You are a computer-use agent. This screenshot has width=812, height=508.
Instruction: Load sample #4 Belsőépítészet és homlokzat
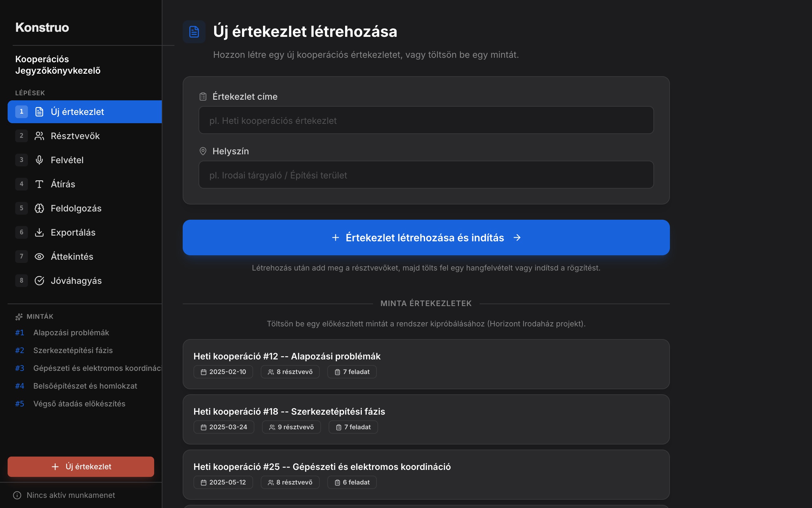click(x=85, y=386)
